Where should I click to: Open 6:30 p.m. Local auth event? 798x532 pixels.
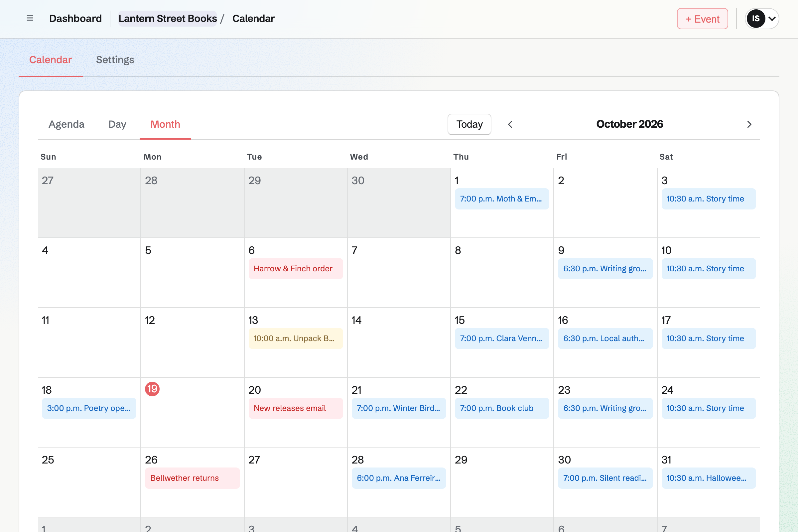(605, 338)
